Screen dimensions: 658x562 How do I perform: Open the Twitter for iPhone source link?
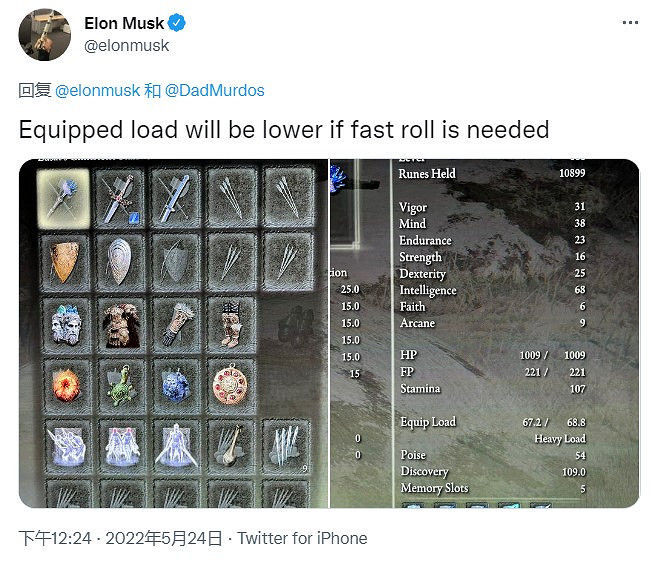(x=302, y=538)
